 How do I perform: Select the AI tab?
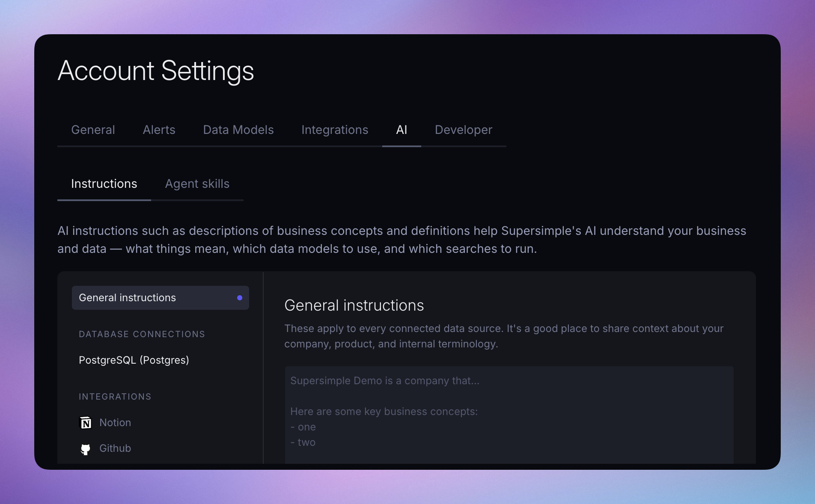click(402, 130)
